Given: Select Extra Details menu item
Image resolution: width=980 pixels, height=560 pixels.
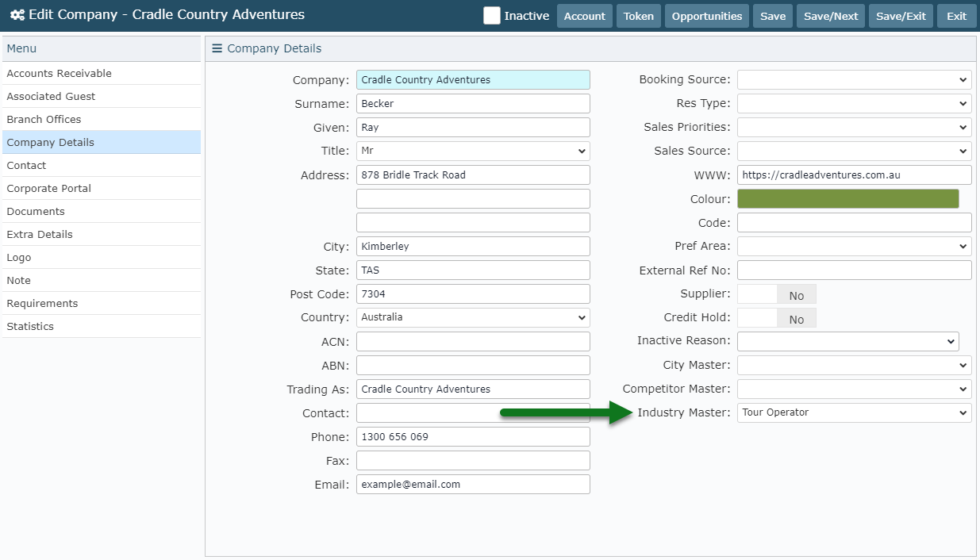Looking at the screenshot, I should 102,234.
